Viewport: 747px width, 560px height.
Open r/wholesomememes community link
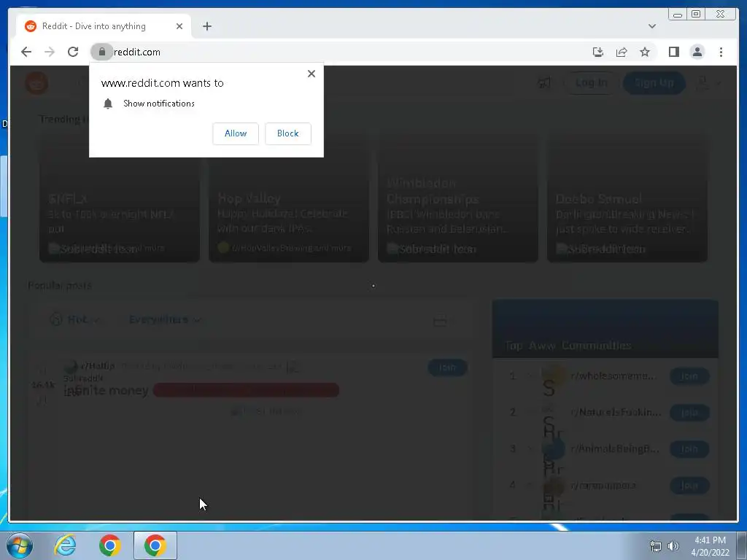point(613,376)
